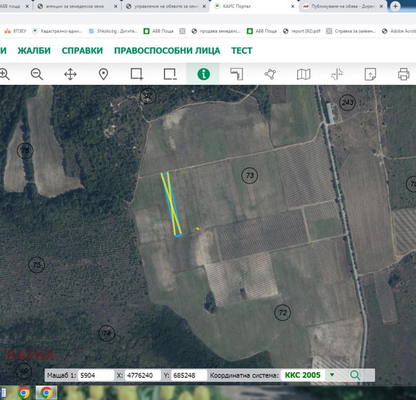Viewport: 416px width, 400px height.
Task: Click the printer icon in toolbar
Action: (x=403, y=74)
